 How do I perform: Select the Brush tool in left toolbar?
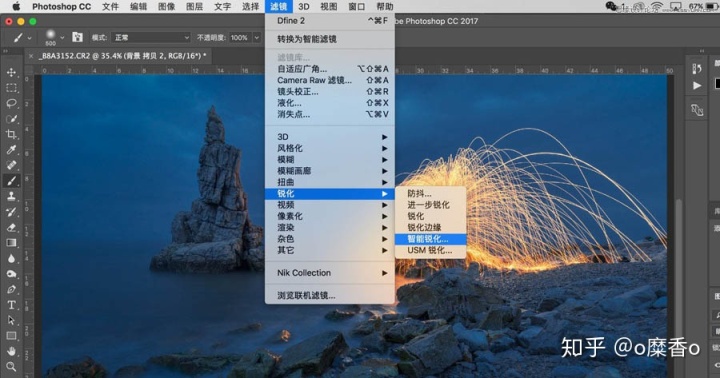[x=11, y=181]
